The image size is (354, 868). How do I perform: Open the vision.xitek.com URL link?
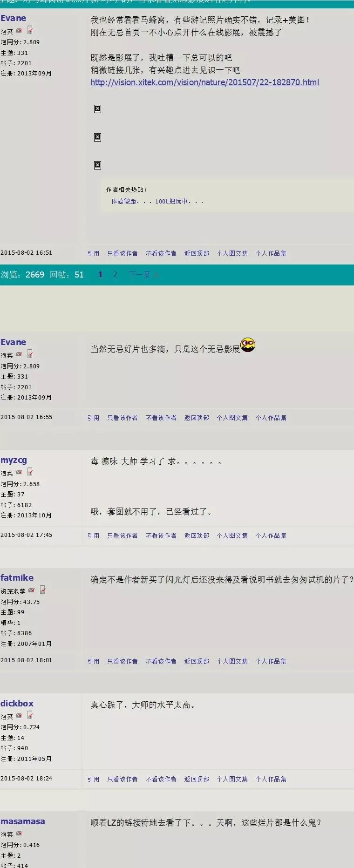pos(204,82)
